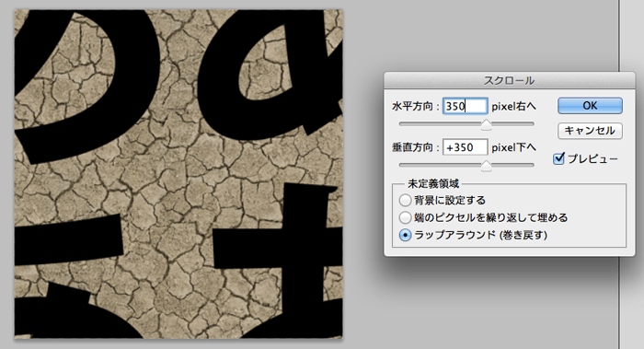This screenshot has width=644, height=349.
Task: Toggle the プレビュー checkbox
Action: [x=558, y=158]
